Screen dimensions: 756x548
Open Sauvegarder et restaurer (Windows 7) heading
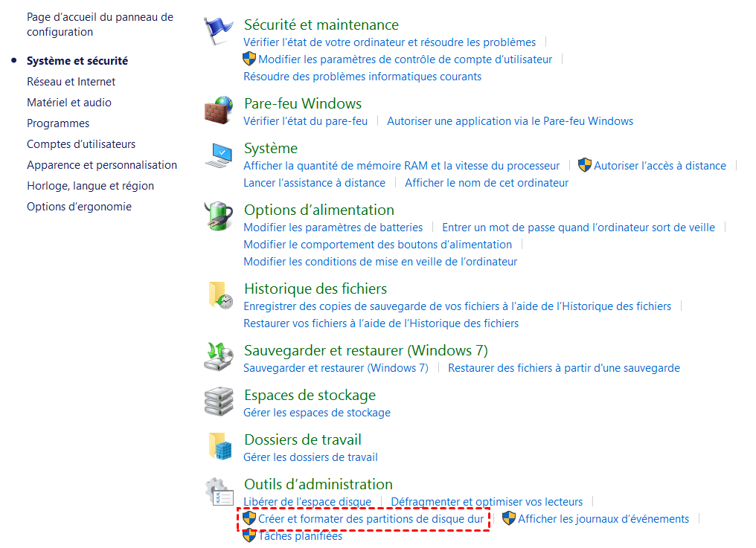[x=366, y=350]
